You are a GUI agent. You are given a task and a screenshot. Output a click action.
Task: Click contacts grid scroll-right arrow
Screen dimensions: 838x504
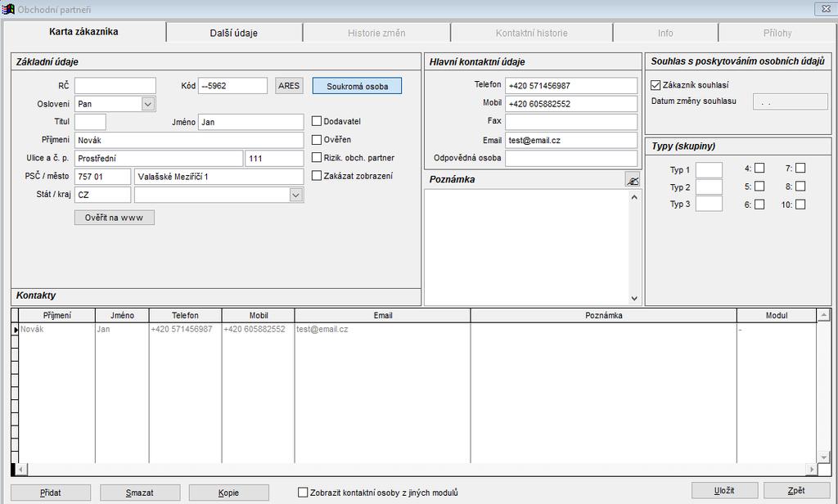pos(811,470)
